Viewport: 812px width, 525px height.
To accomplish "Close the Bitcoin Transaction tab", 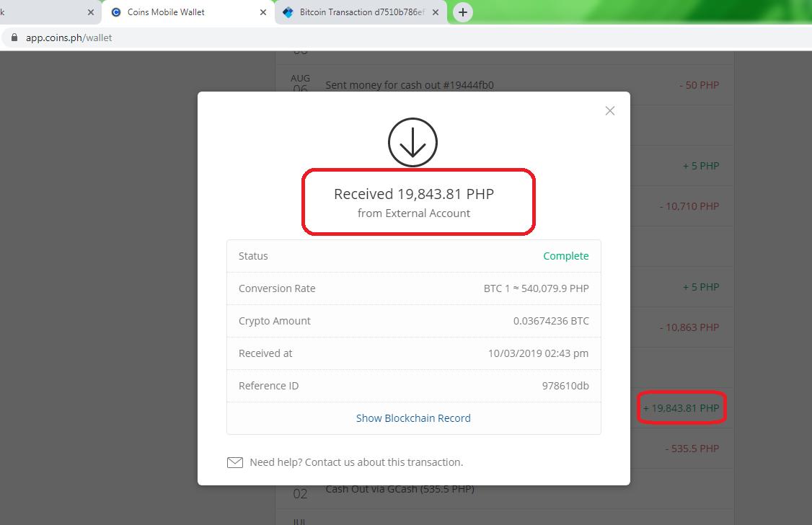I will [436, 12].
